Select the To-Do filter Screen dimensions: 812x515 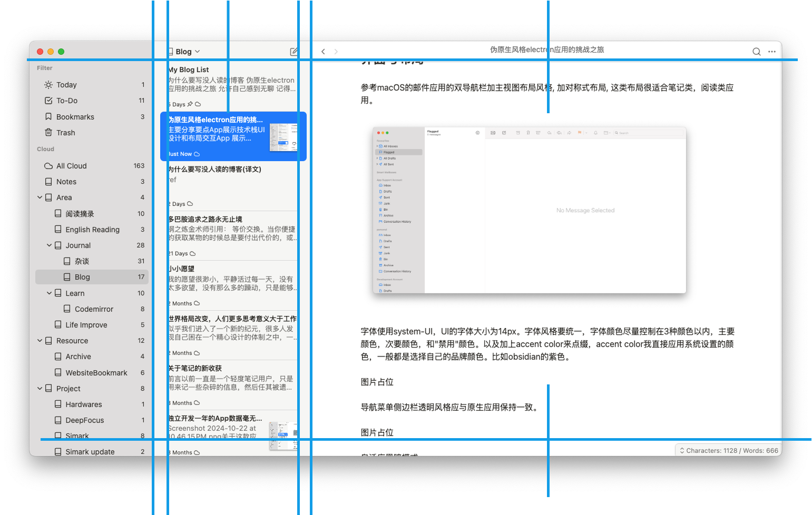pyautogui.click(x=67, y=101)
